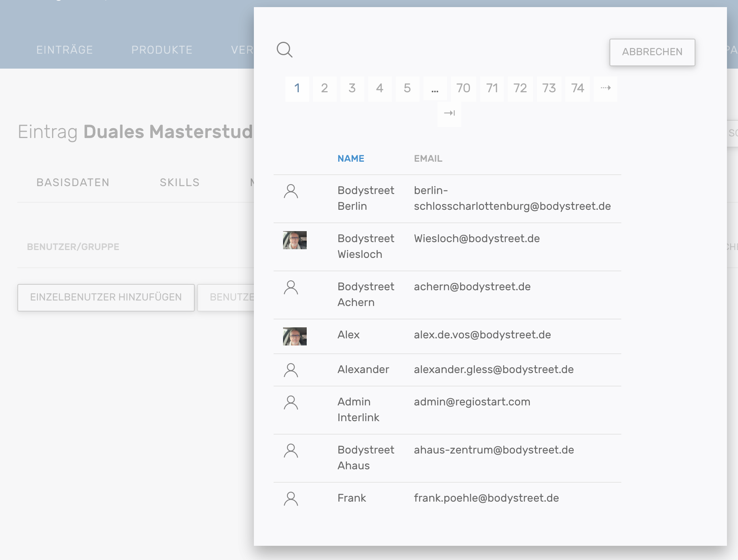Switch to the SKILLS tab
The width and height of the screenshot is (738, 560).
tap(179, 183)
